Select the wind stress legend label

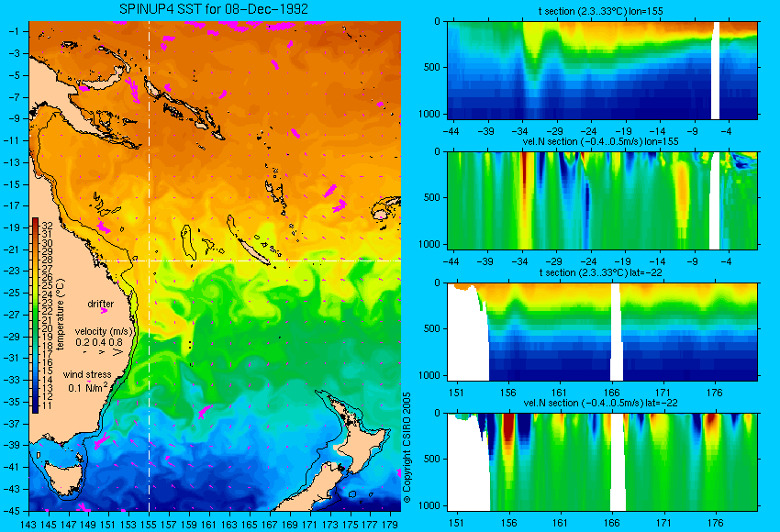coord(87,374)
